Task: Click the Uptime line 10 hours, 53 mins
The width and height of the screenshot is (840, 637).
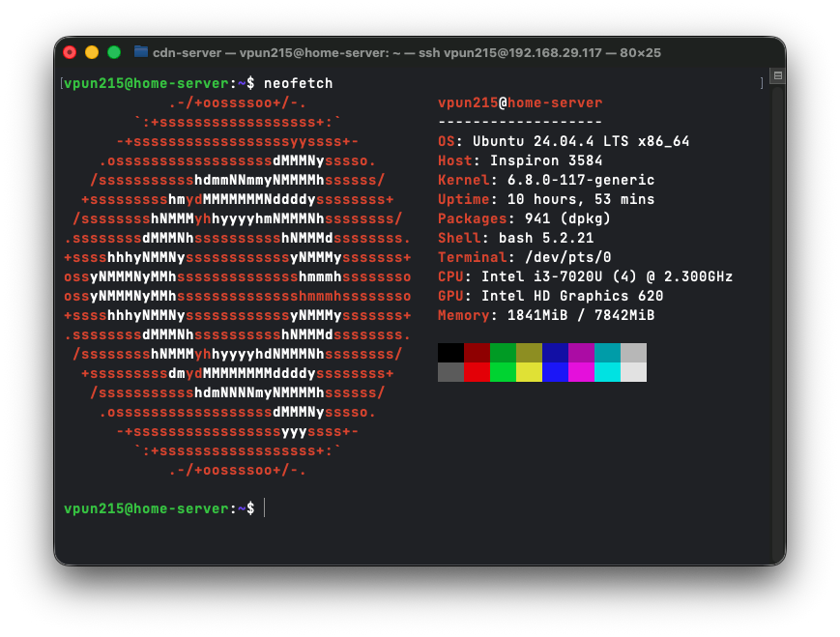Action: (x=546, y=199)
